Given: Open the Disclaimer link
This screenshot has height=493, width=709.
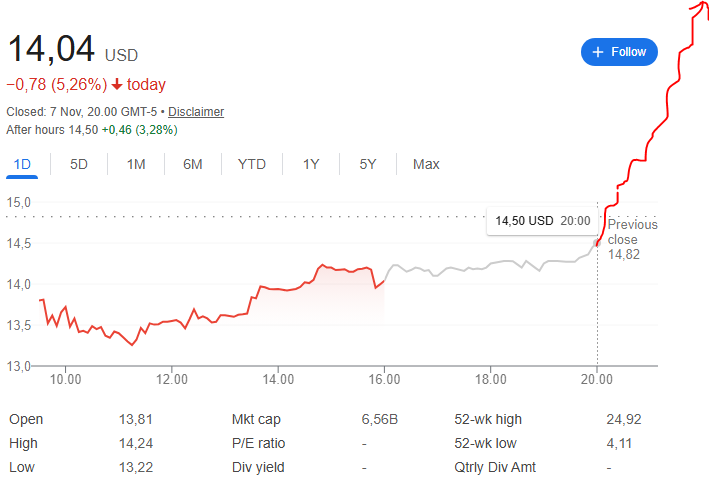Looking at the screenshot, I should [x=196, y=112].
